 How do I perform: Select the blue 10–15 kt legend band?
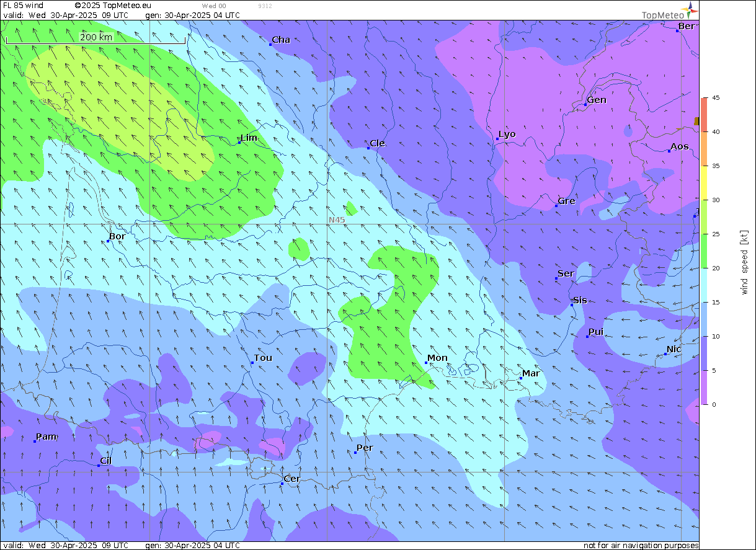click(x=704, y=319)
